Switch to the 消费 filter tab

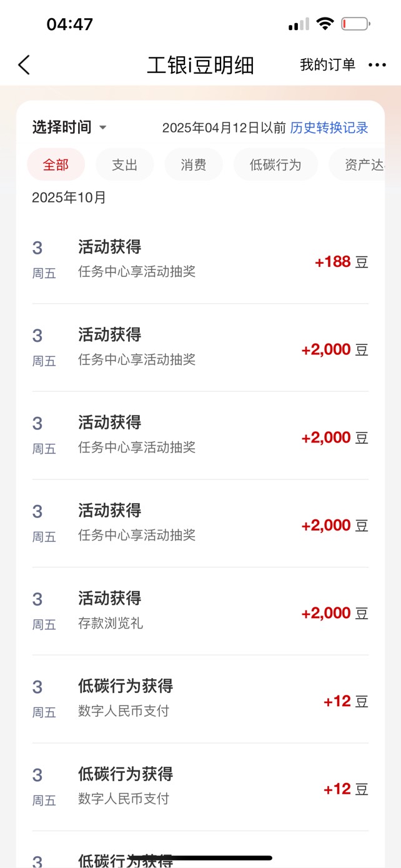click(x=193, y=165)
